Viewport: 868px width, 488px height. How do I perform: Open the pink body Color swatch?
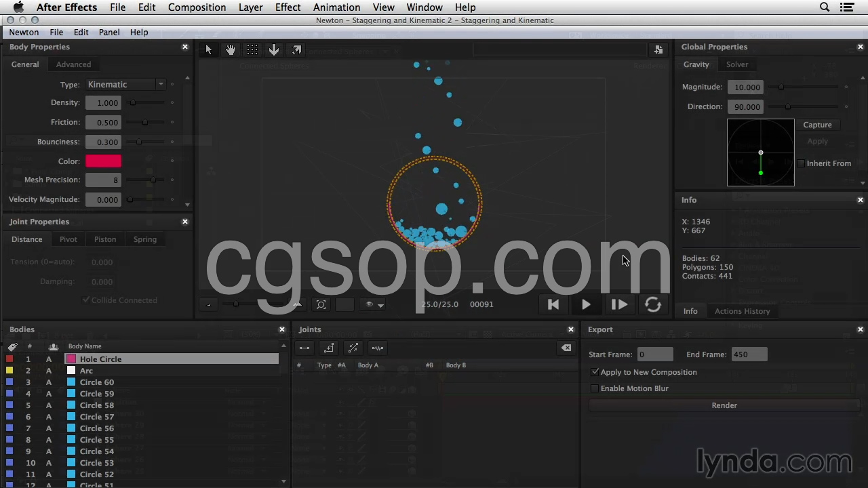click(103, 161)
